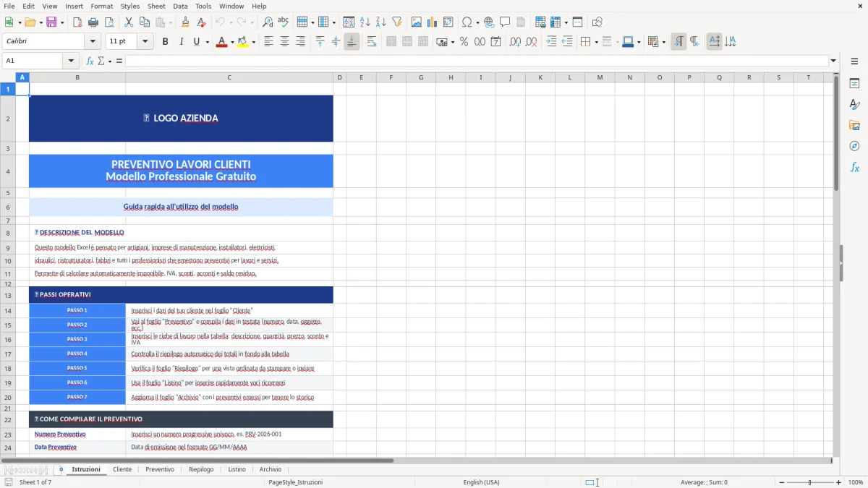Insert a pivot table
Viewport: 868px width, 488px height.
448,22
